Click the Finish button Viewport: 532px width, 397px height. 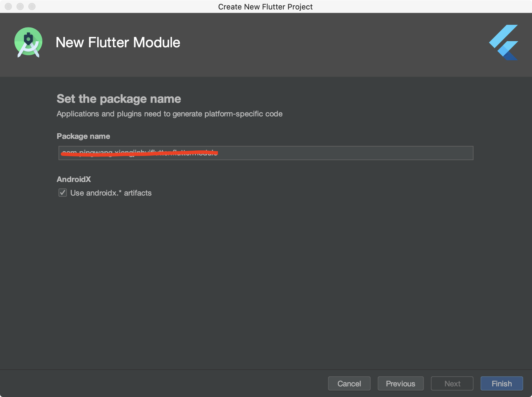[x=502, y=383]
